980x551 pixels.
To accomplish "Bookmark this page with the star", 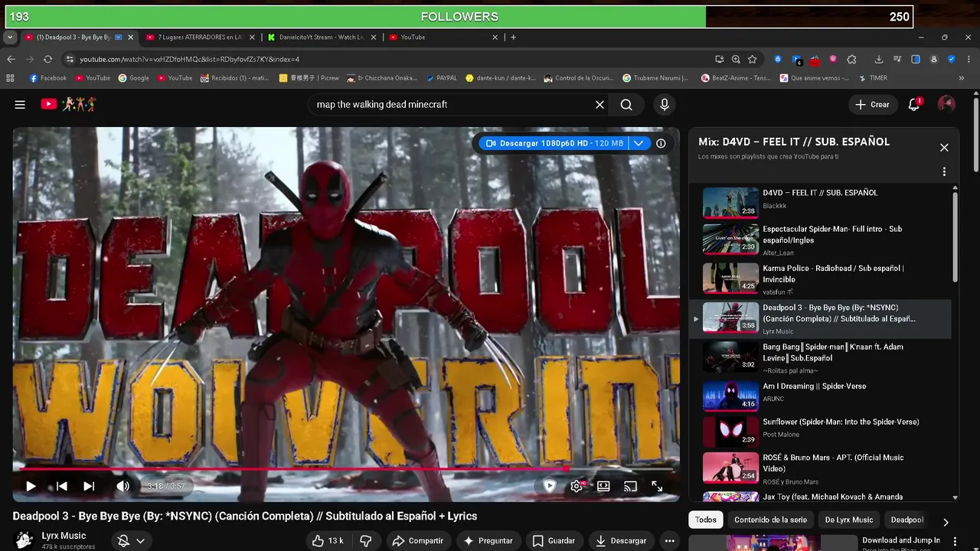I will [753, 59].
